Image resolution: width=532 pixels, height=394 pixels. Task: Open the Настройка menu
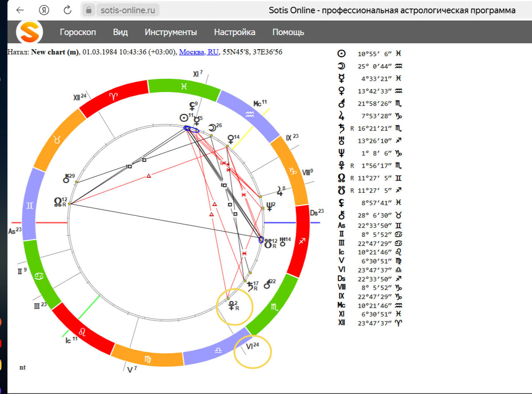click(x=235, y=32)
